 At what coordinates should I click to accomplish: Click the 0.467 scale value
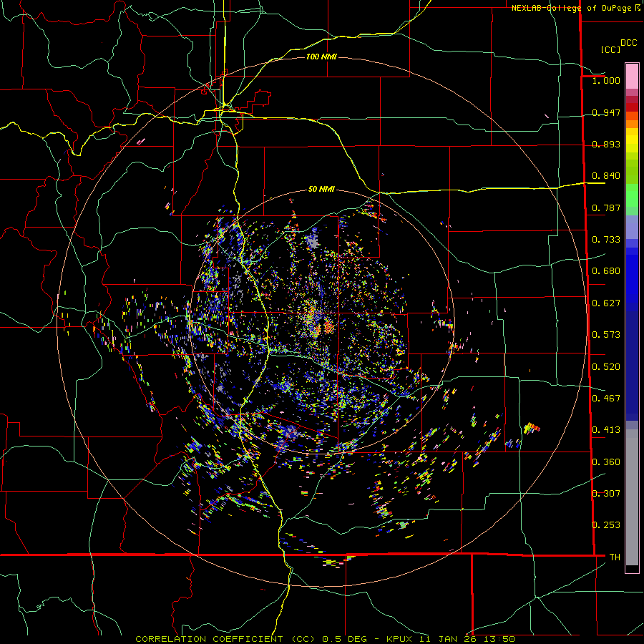click(x=606, y=399)
